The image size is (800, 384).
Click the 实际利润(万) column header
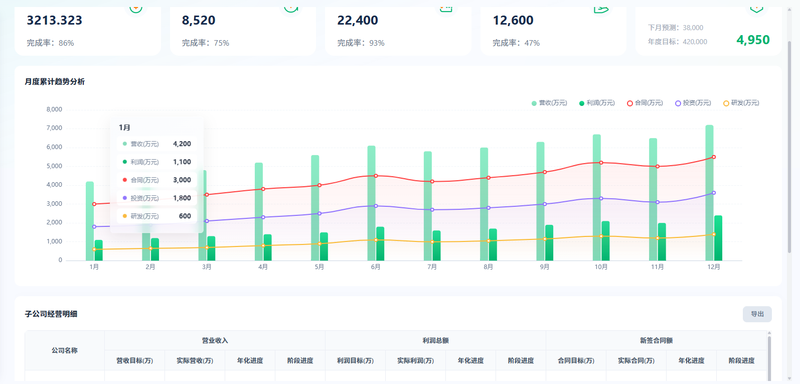(415, 361)
